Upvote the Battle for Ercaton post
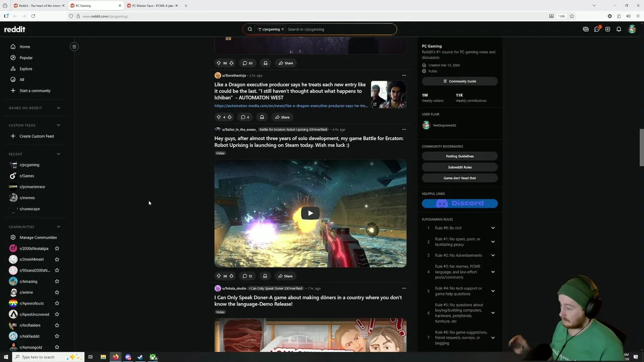This screenshot has width=644, height=362. tap(218, 276)
